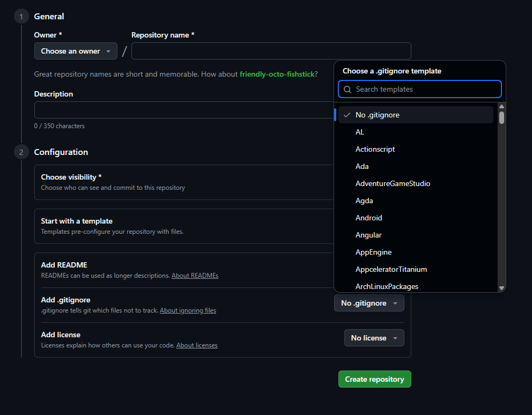Choose the Actionscript template
This screenshot has width=532, height=415.
click(416, 149)
